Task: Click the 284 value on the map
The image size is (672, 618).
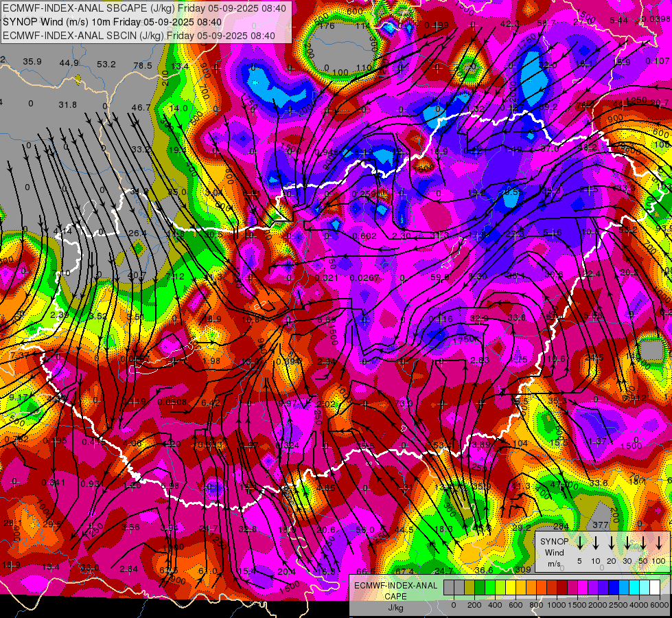Action: (561, 526)
